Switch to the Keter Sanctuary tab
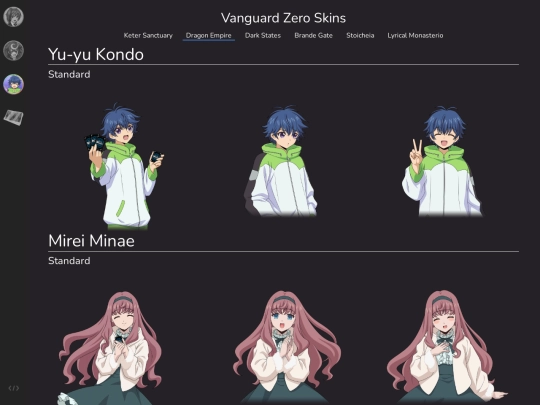This screenshot has height=405, width=540. pos(148,35)
